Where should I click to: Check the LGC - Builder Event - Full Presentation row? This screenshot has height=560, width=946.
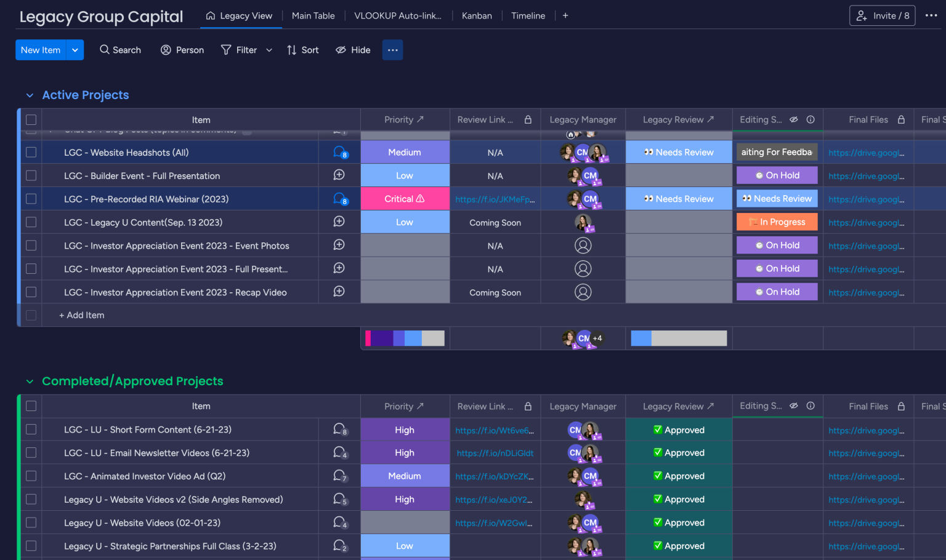(x=31, y=175)
